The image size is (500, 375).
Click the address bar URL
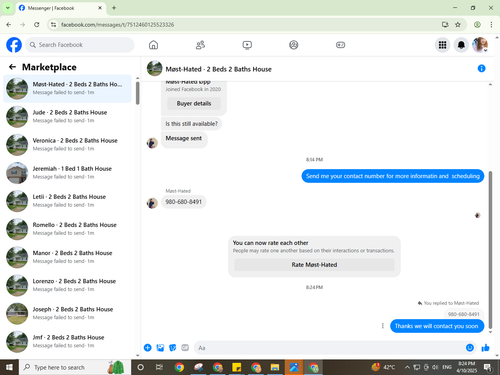[x=117, y=25]
